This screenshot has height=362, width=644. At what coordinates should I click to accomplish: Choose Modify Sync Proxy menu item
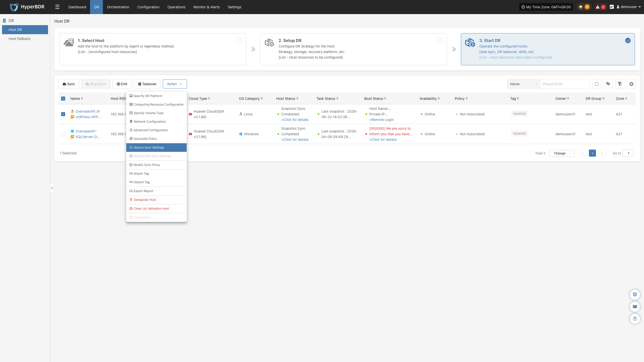(156, 165)
